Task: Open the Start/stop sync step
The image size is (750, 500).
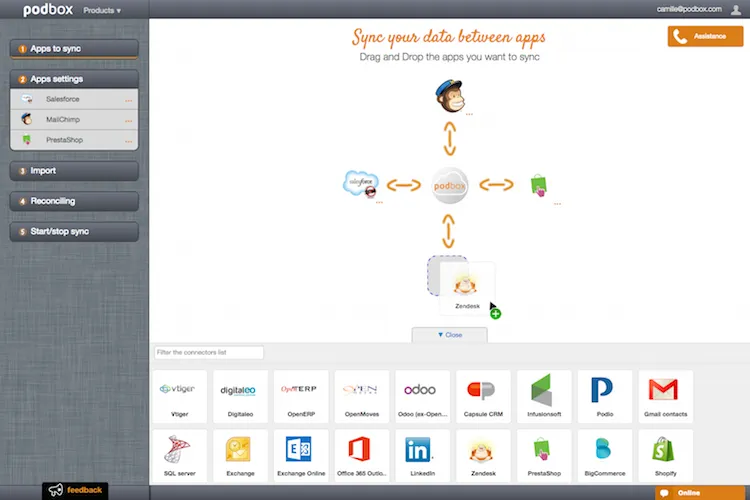Action: (74, 232)
